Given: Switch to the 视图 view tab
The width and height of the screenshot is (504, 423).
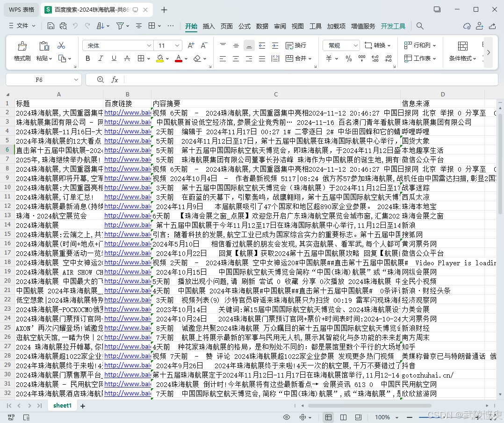Looking at the screenshot, I should pos(298,26).
